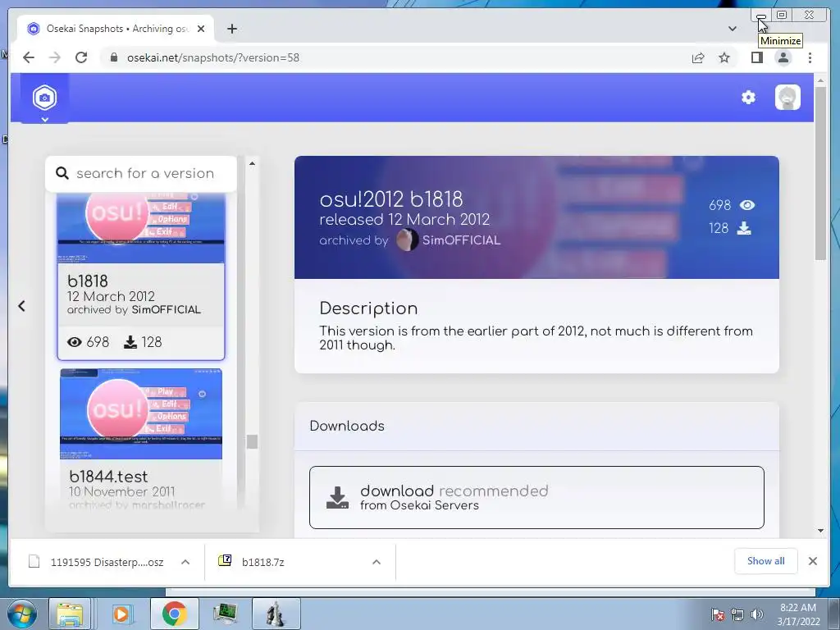Click the eye icon beside 698 in banner
Viewport: 840px width, 630px height.
click(x=746, y=205)
